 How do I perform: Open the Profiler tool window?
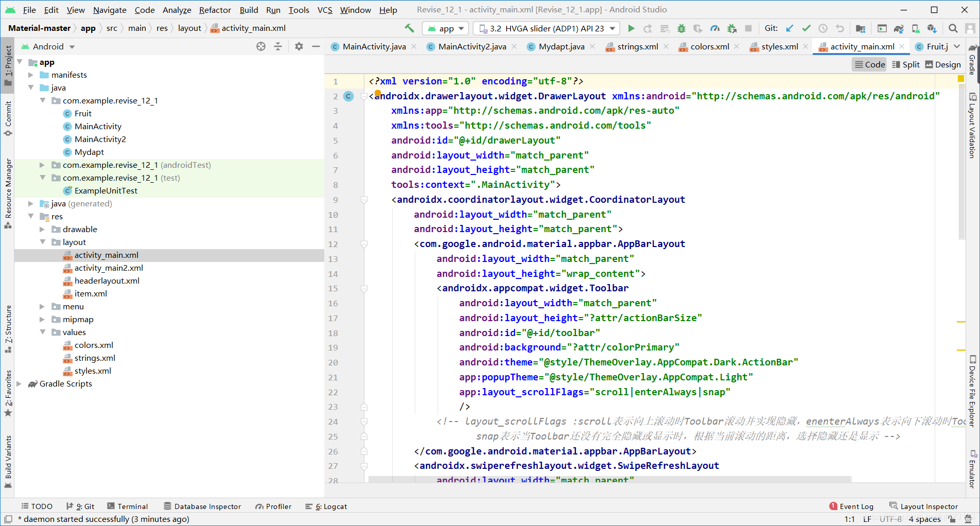click(x=273, y=506)
